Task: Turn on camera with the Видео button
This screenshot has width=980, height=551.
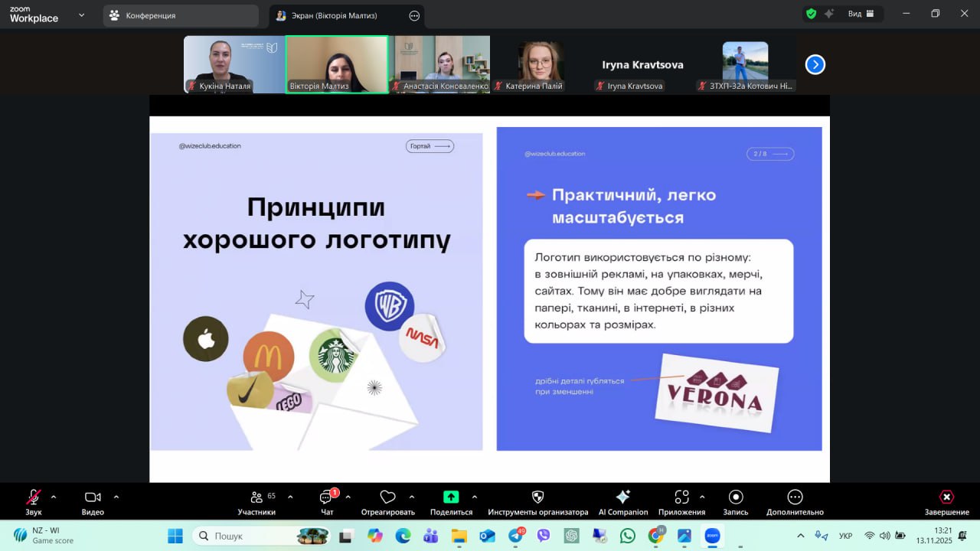Action: coord(93,497)
